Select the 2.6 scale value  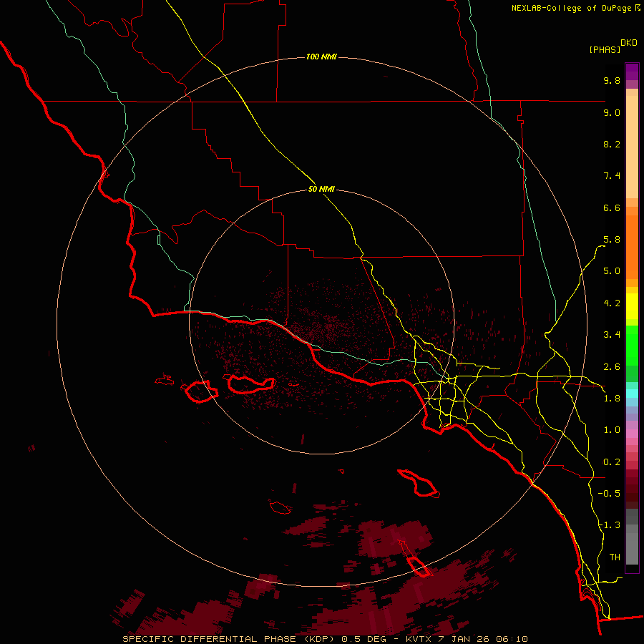(x=612, y=367)
